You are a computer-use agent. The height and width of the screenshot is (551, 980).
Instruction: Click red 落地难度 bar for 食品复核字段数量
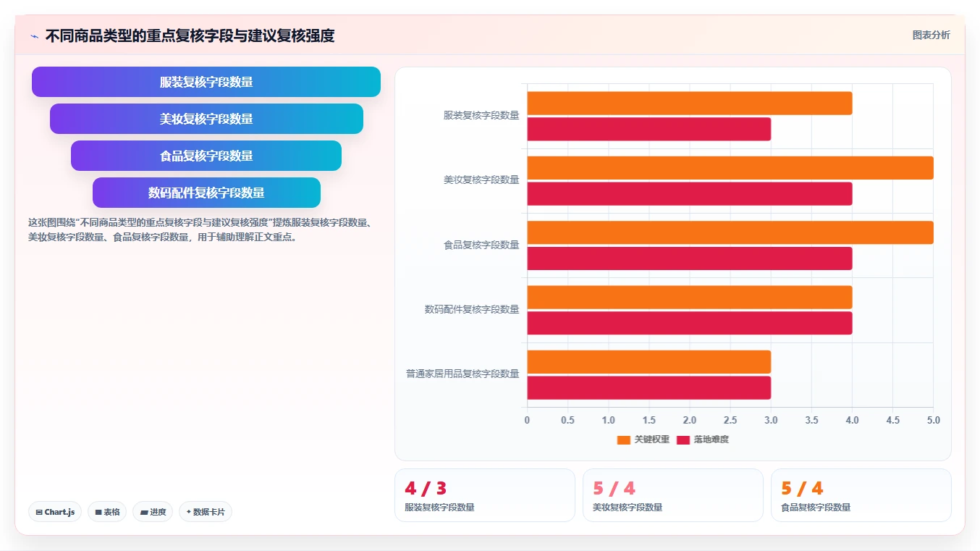pos(689,258)
